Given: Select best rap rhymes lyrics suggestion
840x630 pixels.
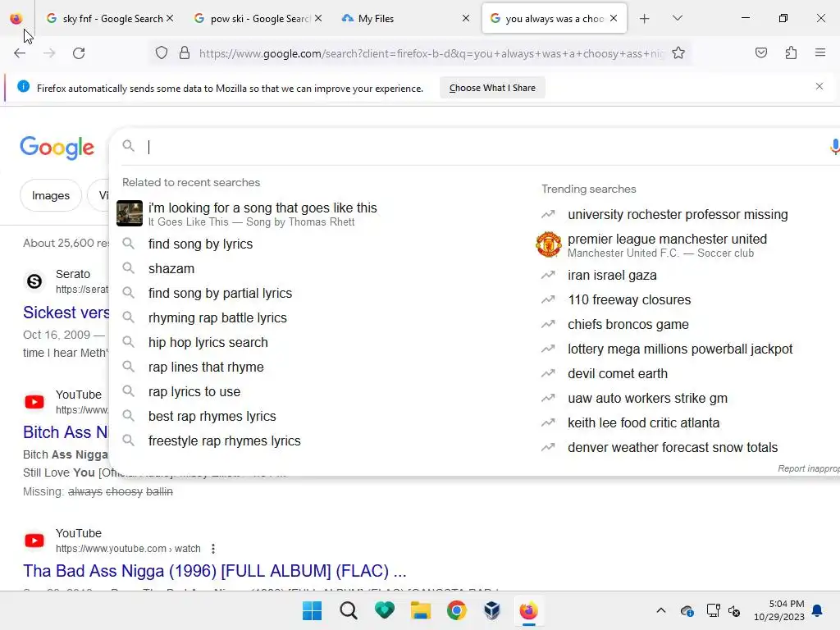Looking at the screenshot, I should click(x=212, y=417).
